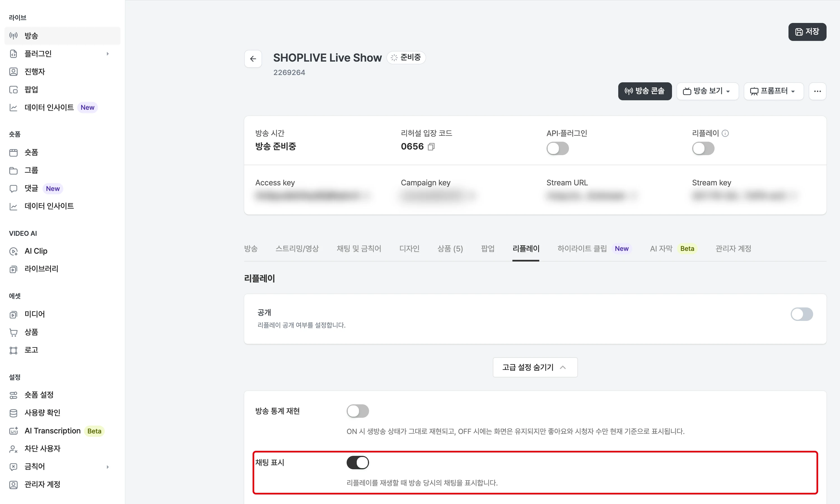Image resolution: width=840 pixels, height=504 pixels.
Task: Open the three-dots more options menu
Action: click(817, 91)
